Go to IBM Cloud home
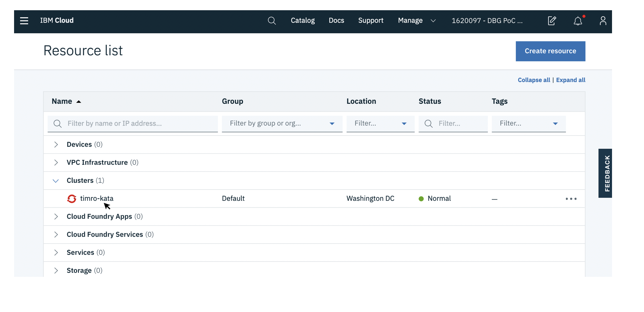Viewport: 644px width, 312px height. click(57, 20)
